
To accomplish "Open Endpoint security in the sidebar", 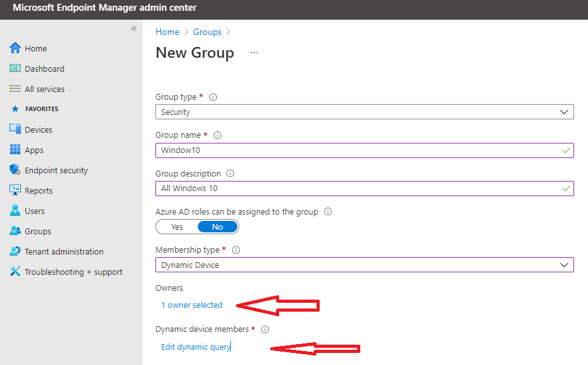I will click(56, 171).
